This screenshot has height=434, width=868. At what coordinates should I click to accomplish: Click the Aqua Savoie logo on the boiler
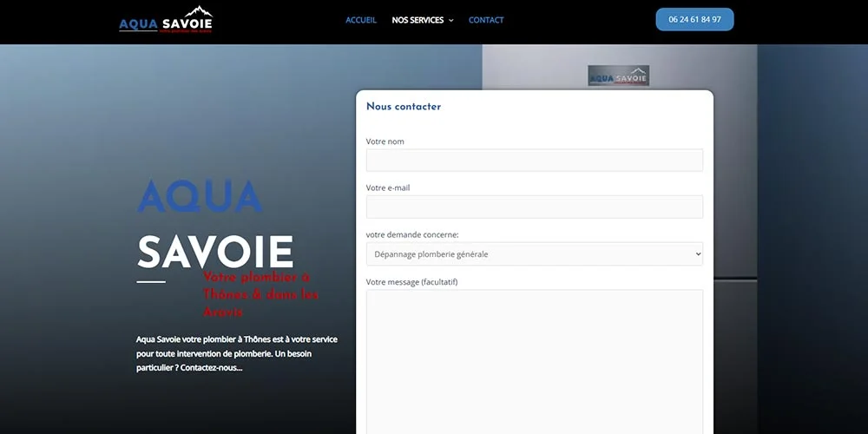pos(618,76)
